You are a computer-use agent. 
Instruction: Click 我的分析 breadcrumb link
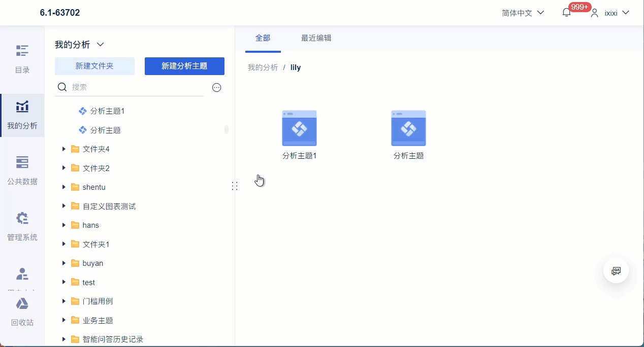(263, 67)
